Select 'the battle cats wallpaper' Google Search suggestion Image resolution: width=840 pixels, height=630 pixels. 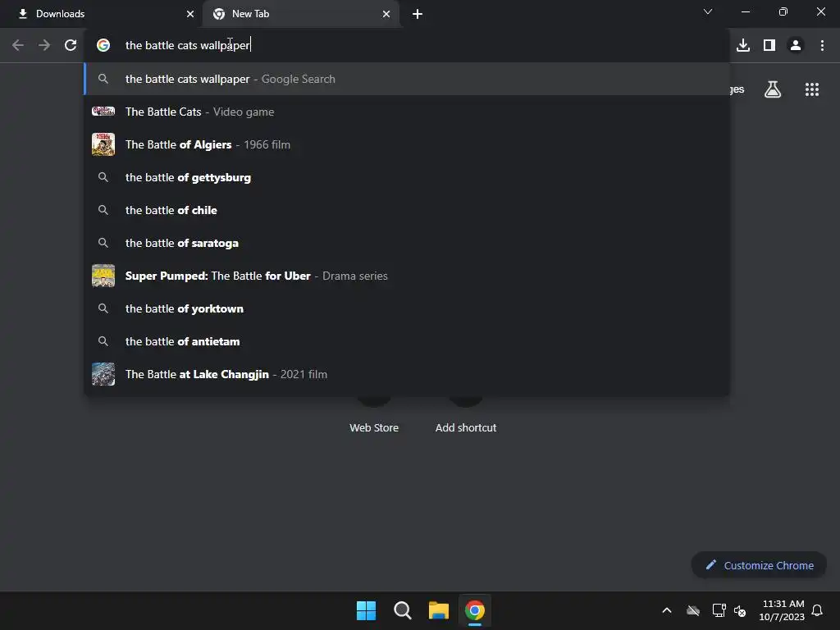pos(407,79)
